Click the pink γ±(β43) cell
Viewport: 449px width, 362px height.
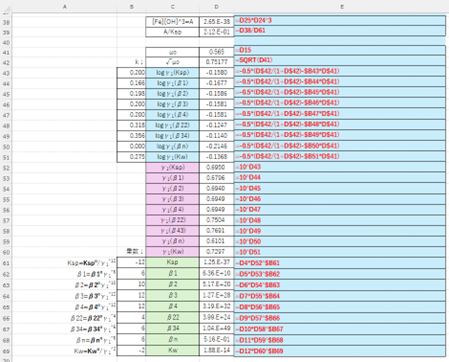click(172, 231)
